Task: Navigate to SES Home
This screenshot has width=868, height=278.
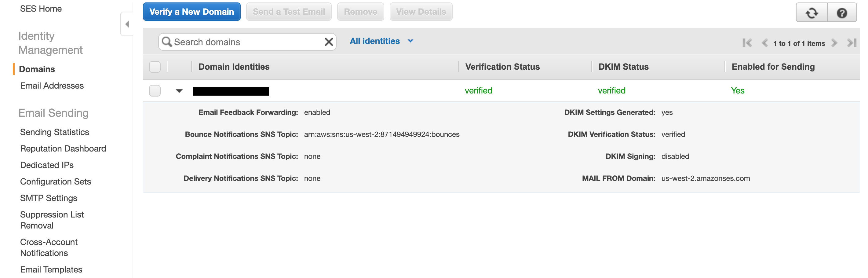Action: 41,9
